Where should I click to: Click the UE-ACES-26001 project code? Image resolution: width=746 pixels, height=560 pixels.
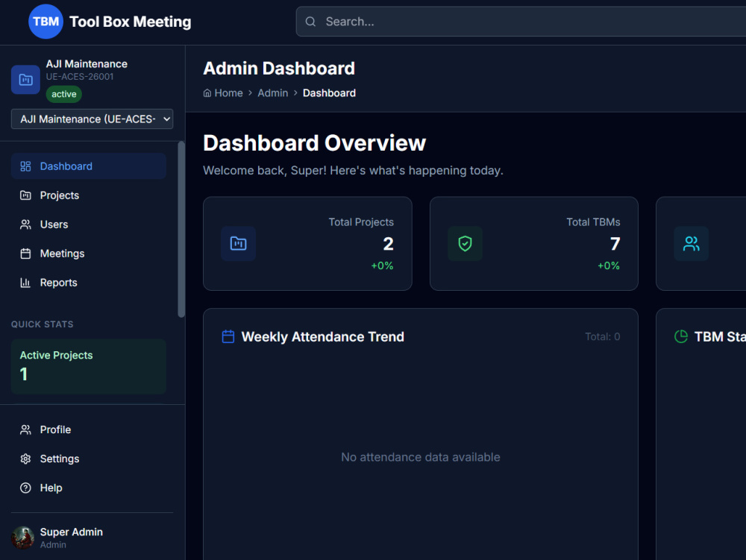80,77
